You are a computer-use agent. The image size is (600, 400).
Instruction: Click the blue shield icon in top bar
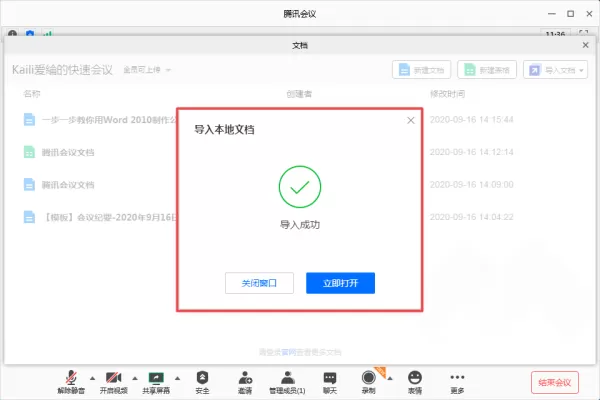point(30,34)
